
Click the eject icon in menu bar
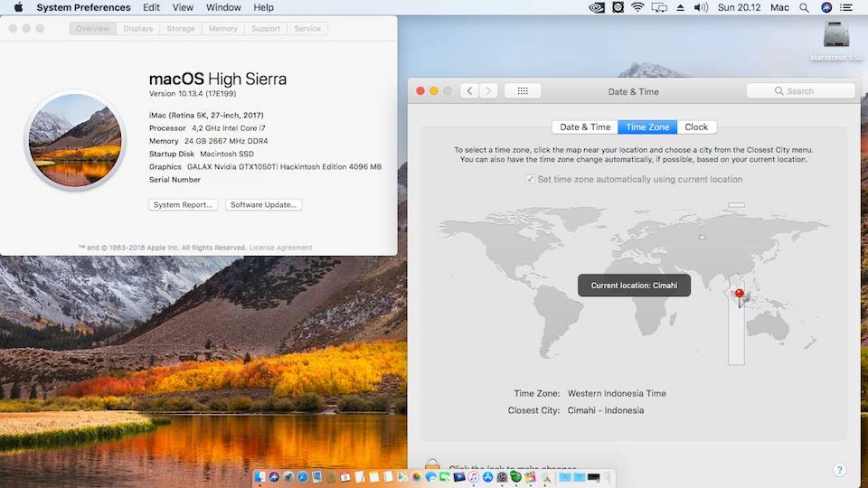(x=680, y=7)
